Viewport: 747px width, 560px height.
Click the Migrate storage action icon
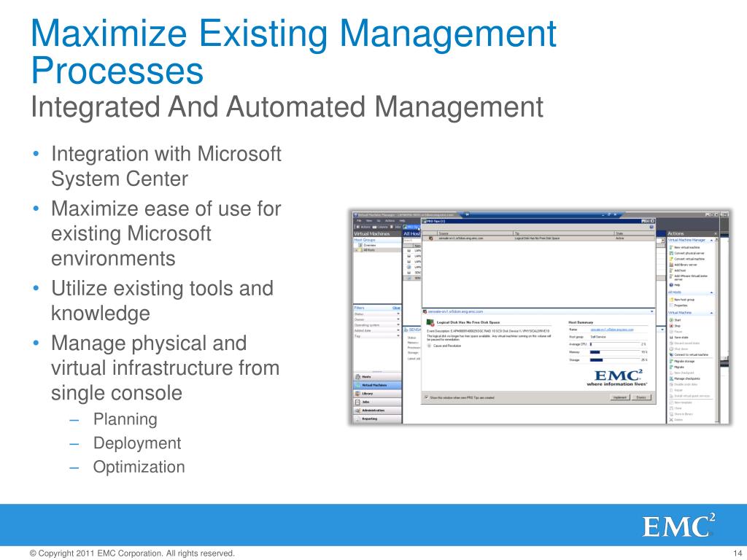(671, 362)
